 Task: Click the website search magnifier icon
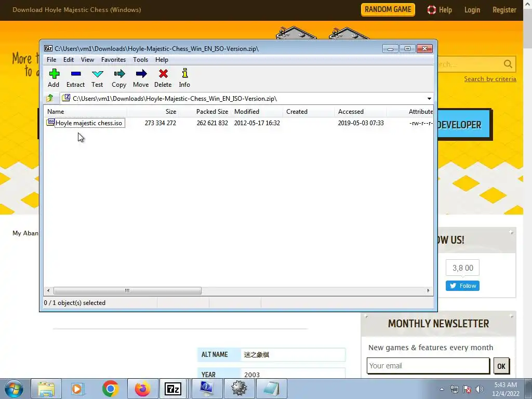508,64
